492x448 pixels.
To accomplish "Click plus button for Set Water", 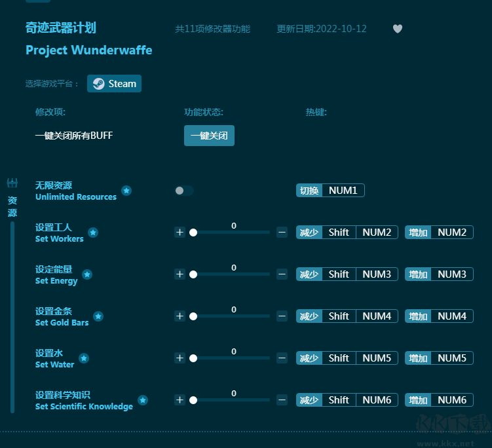I will tap(180, 358).
